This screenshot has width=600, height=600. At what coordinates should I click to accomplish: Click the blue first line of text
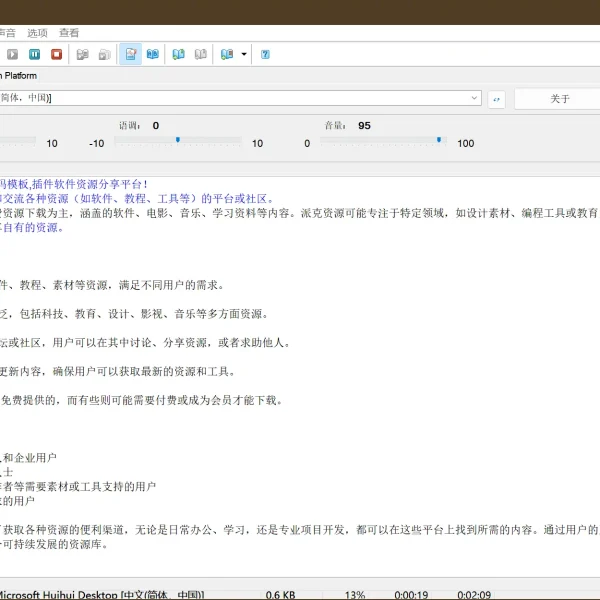pyautogui.click(x=75, y=184)
